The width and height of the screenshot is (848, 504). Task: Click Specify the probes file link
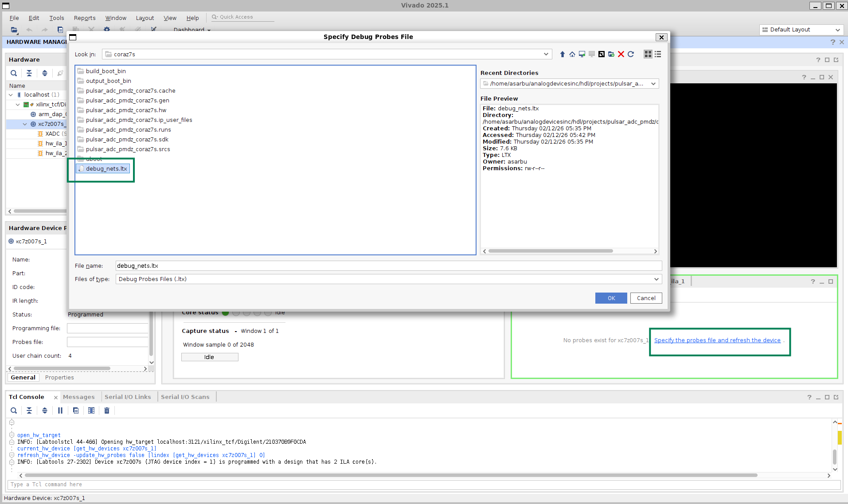pos(717,340)
